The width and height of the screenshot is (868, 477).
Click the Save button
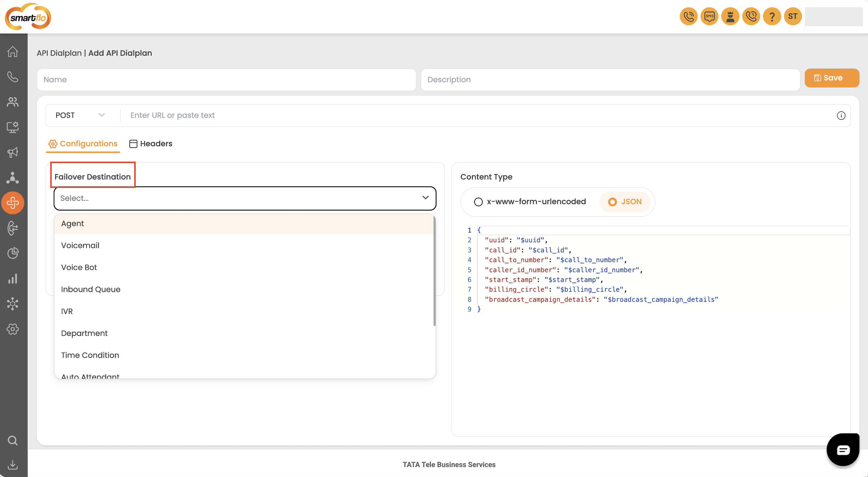(x=832, y=78)
